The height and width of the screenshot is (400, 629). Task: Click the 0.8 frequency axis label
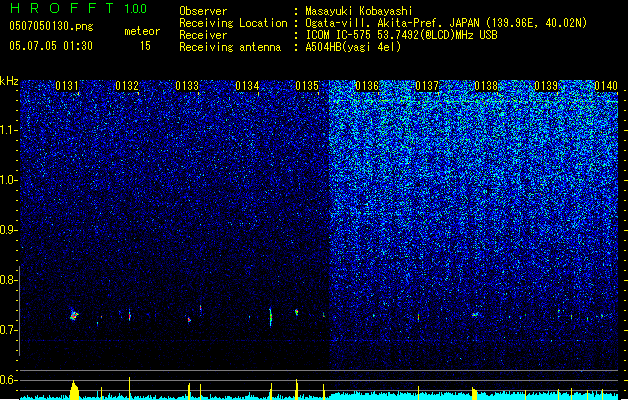[x=8, y=280]
